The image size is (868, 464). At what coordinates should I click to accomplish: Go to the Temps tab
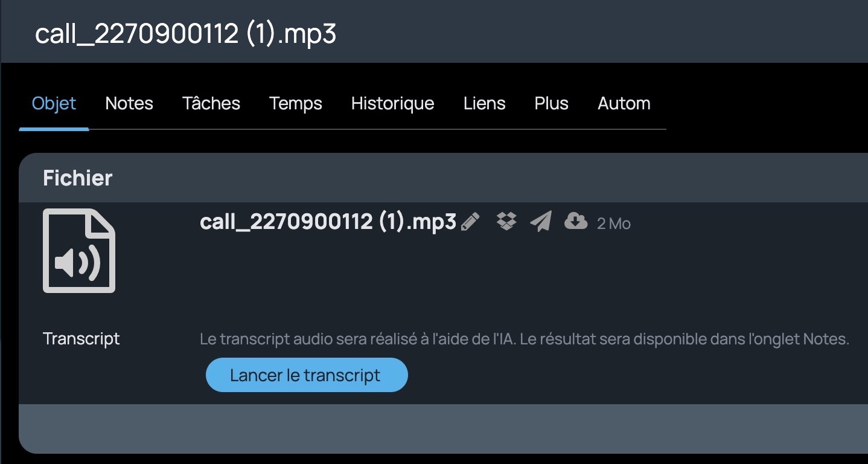coord(296,104)
